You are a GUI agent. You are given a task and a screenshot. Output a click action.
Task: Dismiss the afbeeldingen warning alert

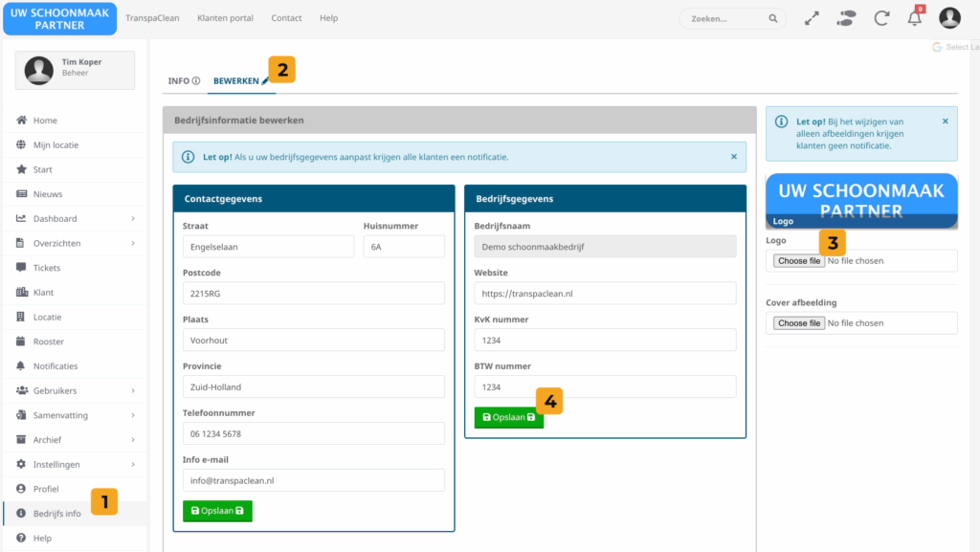(x=945, y=121)
